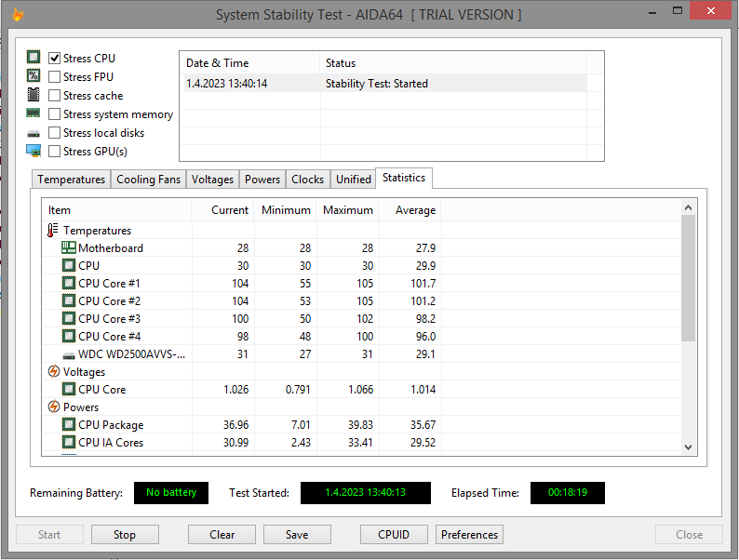This screenshot has height=560, width=739.
Task: Enable the Stress system memory checkbox
Action: [55, 114]
